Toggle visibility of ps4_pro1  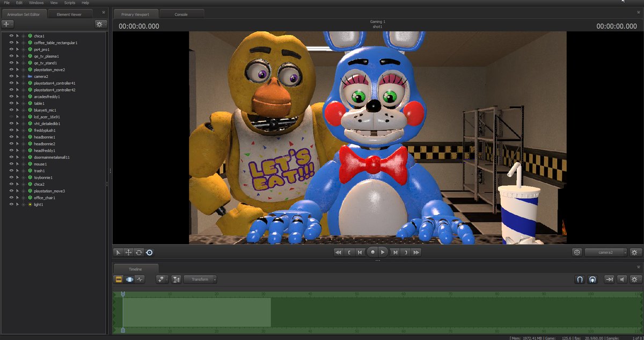[11, 49]
